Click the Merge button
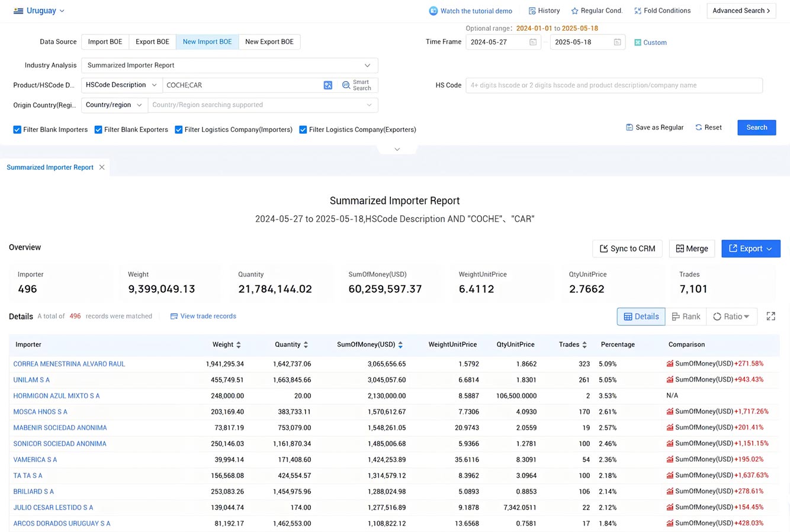Screen dimensions: 790x532 692,249
